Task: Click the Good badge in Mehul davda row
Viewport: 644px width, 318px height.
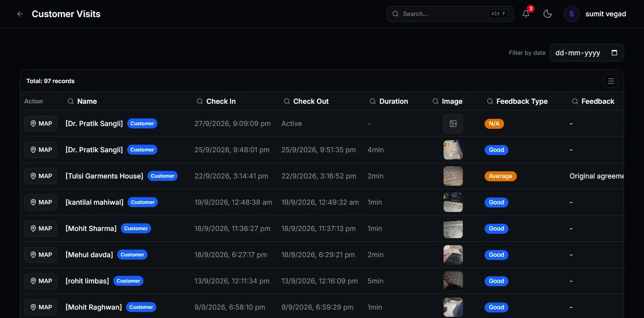Action: 497,255
